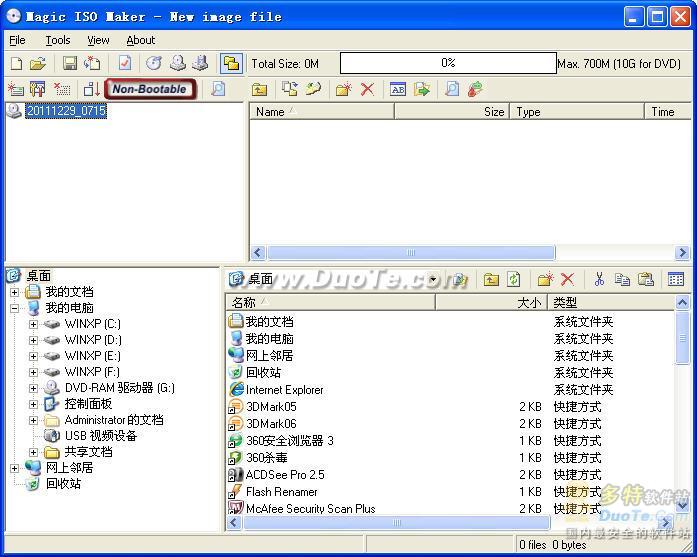Screen dimensions: 697x557
Task: Click the yellow Extract icon in image toolbar
Action: (313, 89)
